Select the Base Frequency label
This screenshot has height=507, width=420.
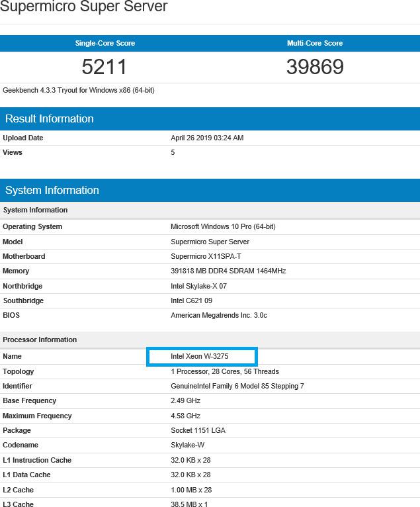pyautogui.click(x=29, y=400)
